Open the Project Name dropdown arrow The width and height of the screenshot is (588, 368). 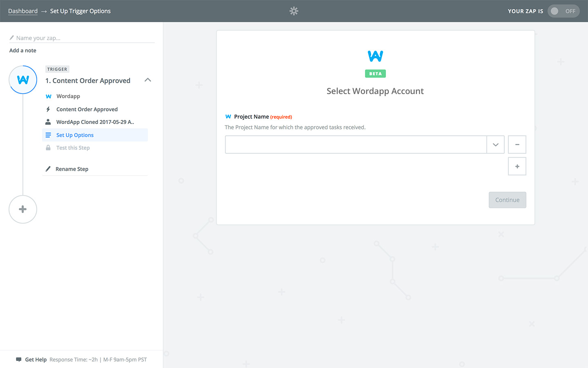496,145
